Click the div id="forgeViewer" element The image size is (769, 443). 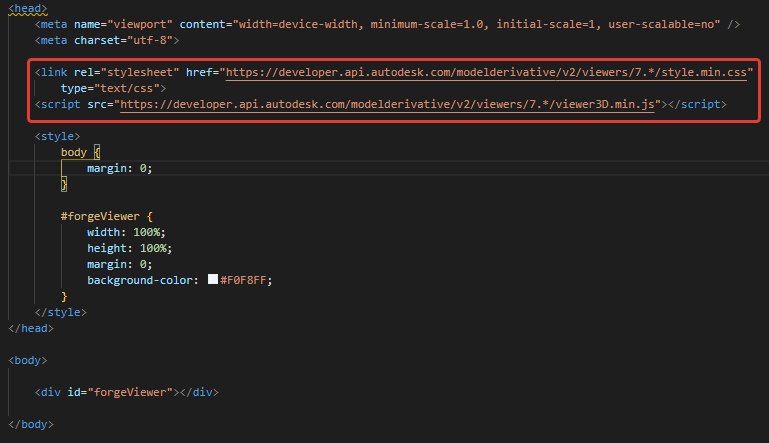[127, 392]
